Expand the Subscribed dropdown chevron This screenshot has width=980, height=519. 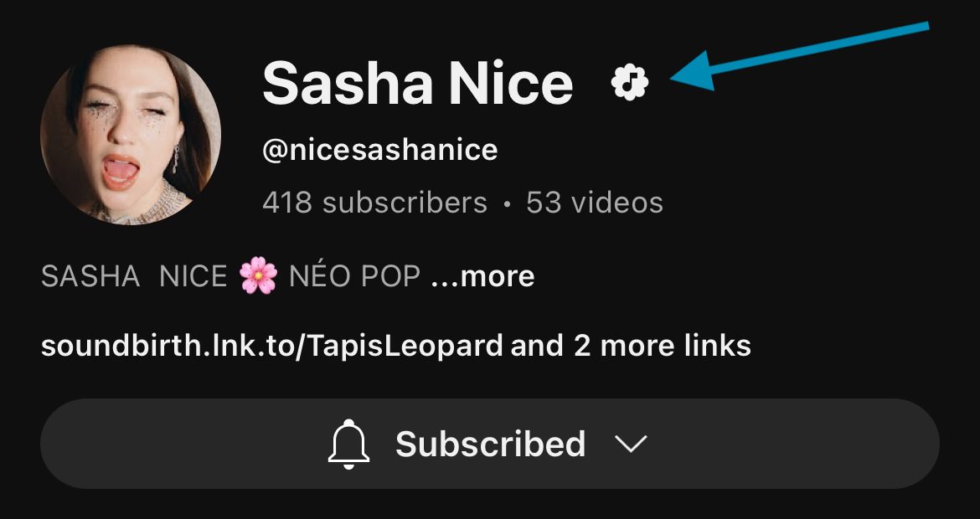point(631,444)
